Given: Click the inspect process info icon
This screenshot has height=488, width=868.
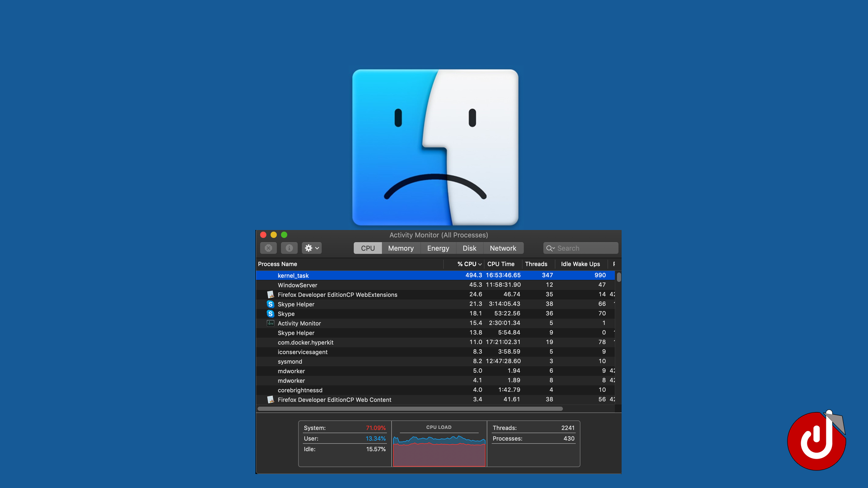Looking at the screenshot, I should 289,248.
